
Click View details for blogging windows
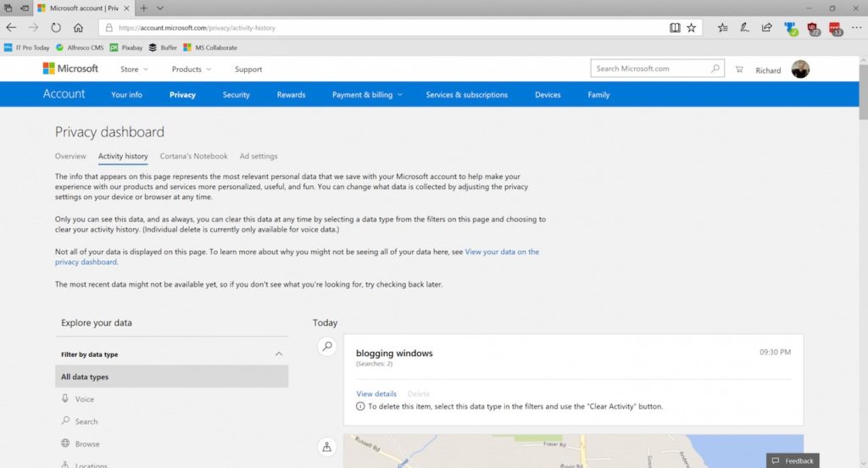(x=376, y=393)
